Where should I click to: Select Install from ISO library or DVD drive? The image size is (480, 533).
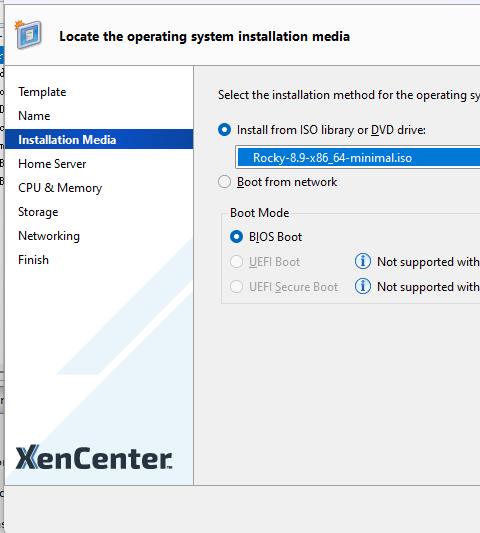click(x=224, y=130)
